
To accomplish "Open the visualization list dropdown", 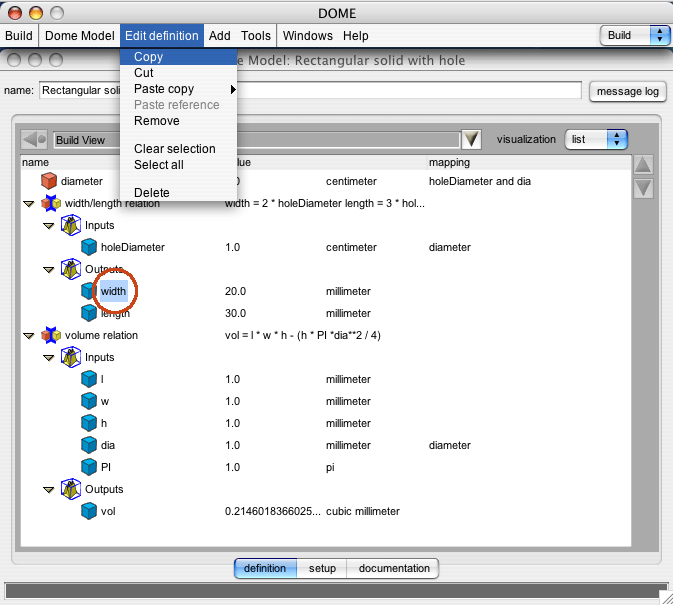I will (x=596, y=139).
